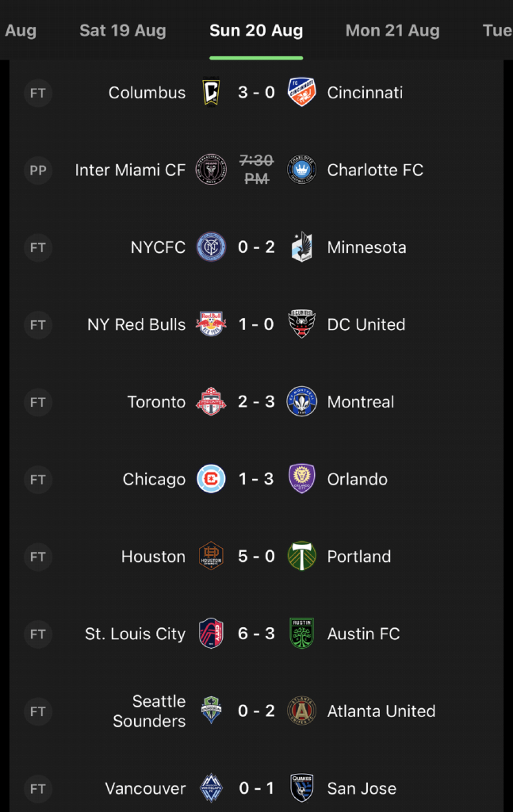The height and width of the screenshot is (812, 513).
Task: Open the Toronto vs Montreal 2 - 3 result
Action: click(x=256, y=401)
